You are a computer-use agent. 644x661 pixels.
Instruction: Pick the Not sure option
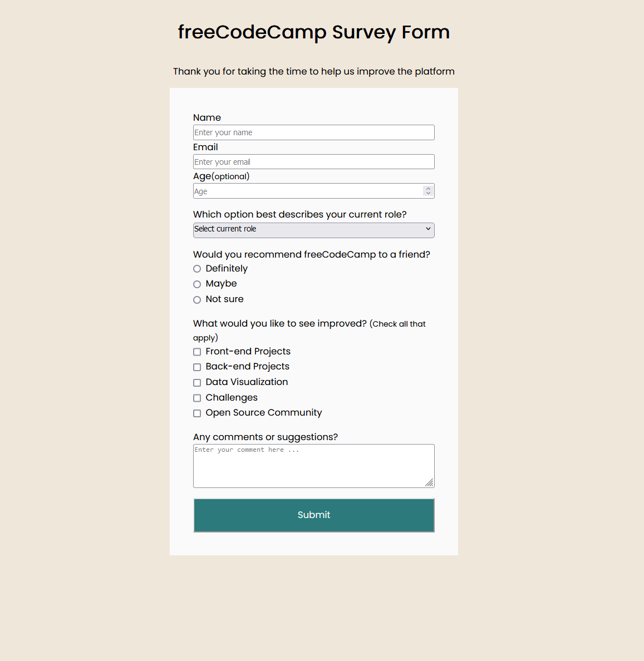point(197,299)
